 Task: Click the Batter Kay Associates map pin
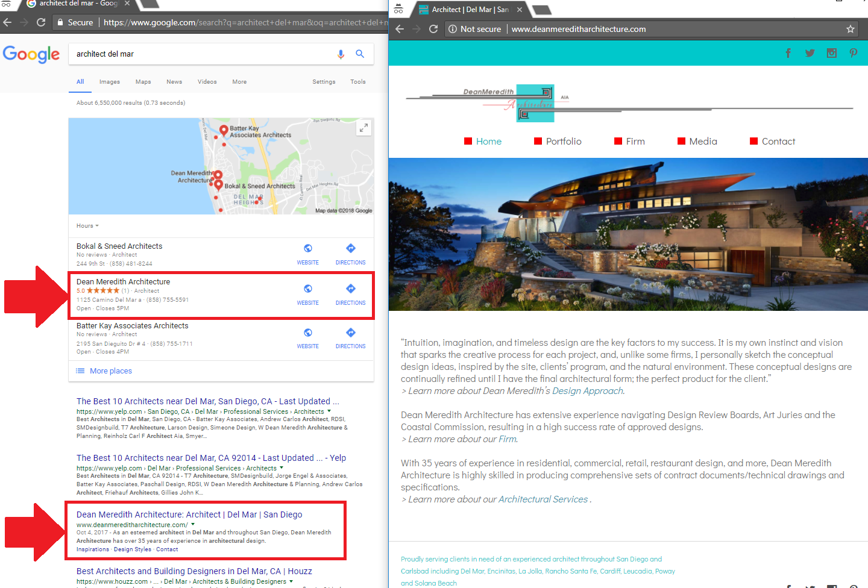(224, 130)
